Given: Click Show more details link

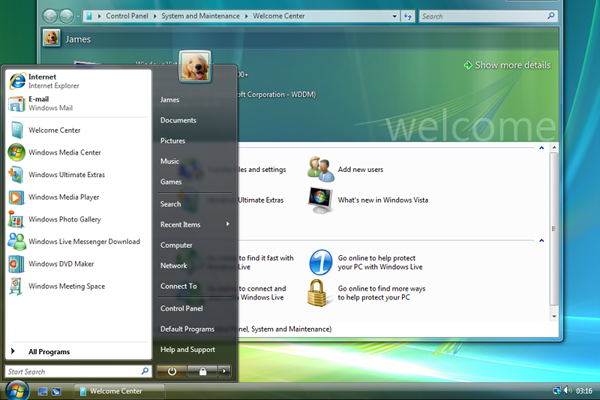Looking at the screenshot, I should pyautogui.click(x=507, y=65).
